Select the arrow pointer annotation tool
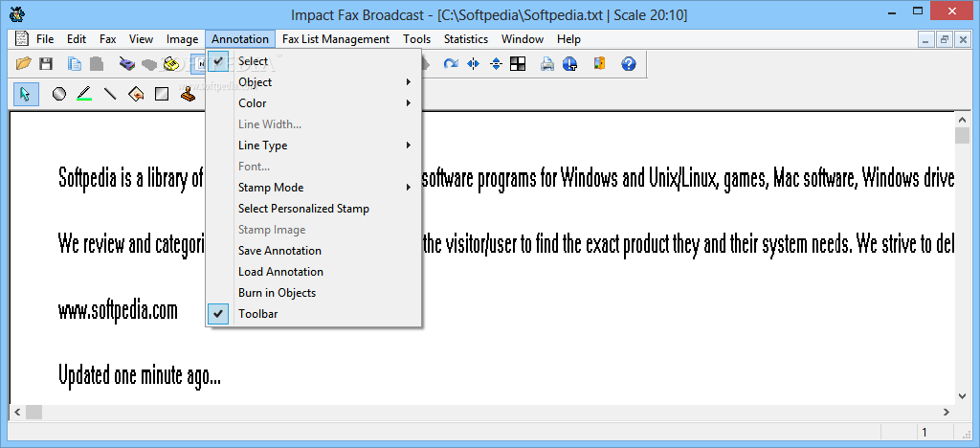This screenshot has width=980, height=448. [x=26, y=94]
